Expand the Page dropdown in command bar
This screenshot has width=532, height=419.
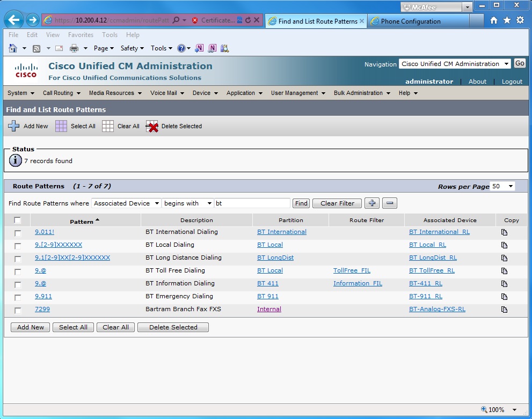coord(104,48)
